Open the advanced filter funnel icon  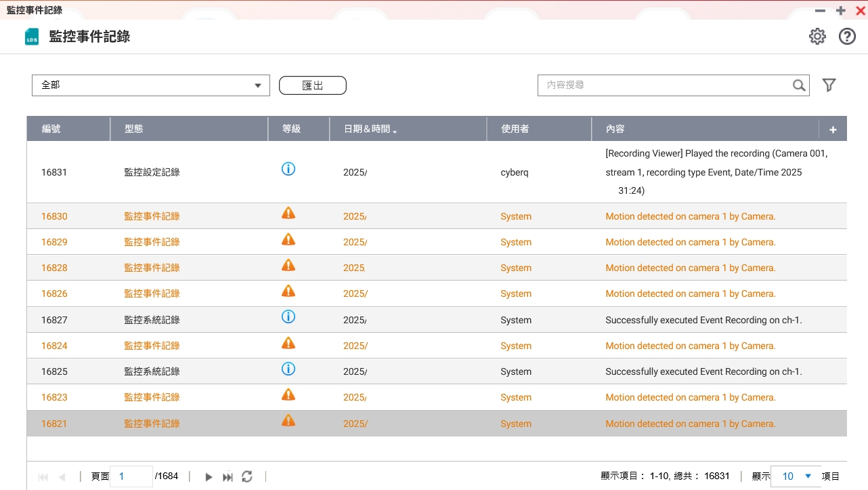[829, 85]
